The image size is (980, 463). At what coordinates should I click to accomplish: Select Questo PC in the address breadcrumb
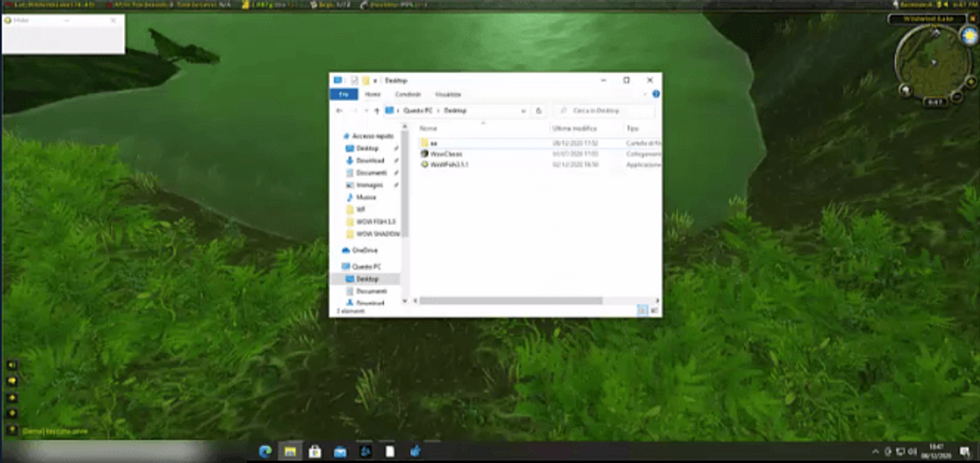pyautogui.click(x=418, y=110)
